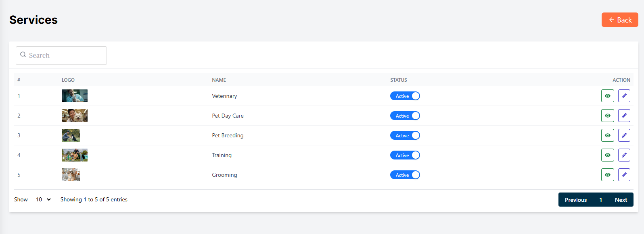644x234 pixels.
Task: Go to the Next page
Action: [621, 200]
